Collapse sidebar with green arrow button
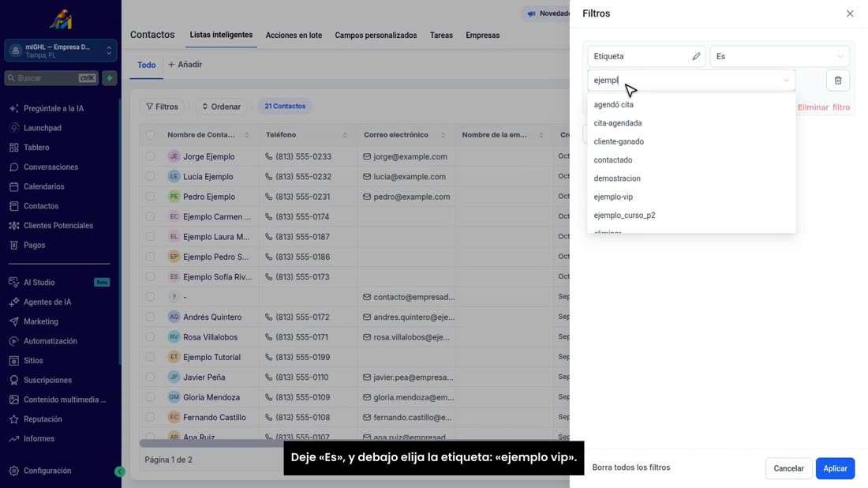Image resolution: width=868 pixels, height=488 pixels. pos(120,472)
